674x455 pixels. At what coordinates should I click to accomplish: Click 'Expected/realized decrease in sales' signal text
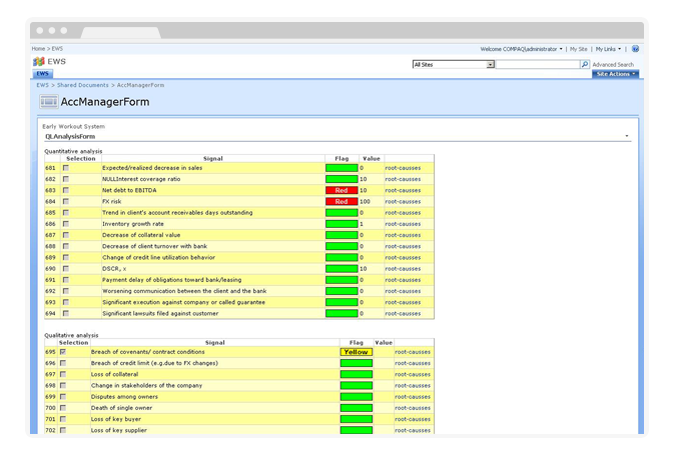(152, 168)
